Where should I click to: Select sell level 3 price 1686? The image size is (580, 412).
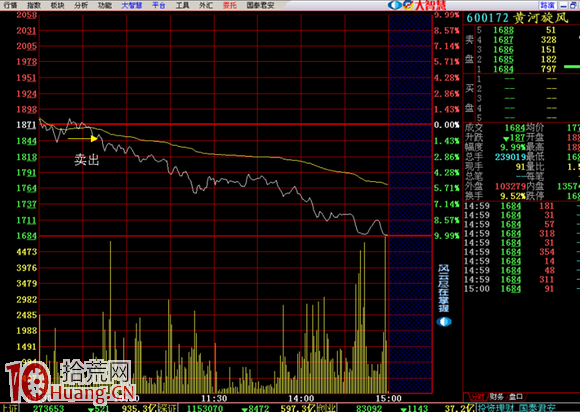coord(503,50)
